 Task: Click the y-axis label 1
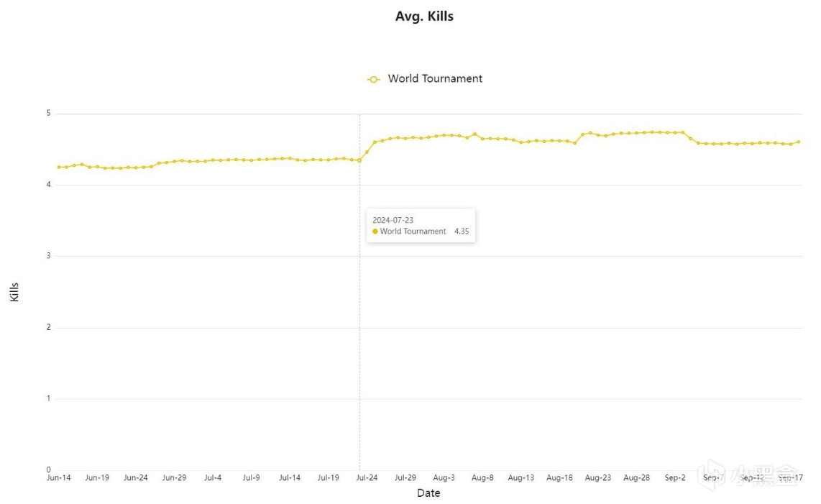(x=49, y=398)
